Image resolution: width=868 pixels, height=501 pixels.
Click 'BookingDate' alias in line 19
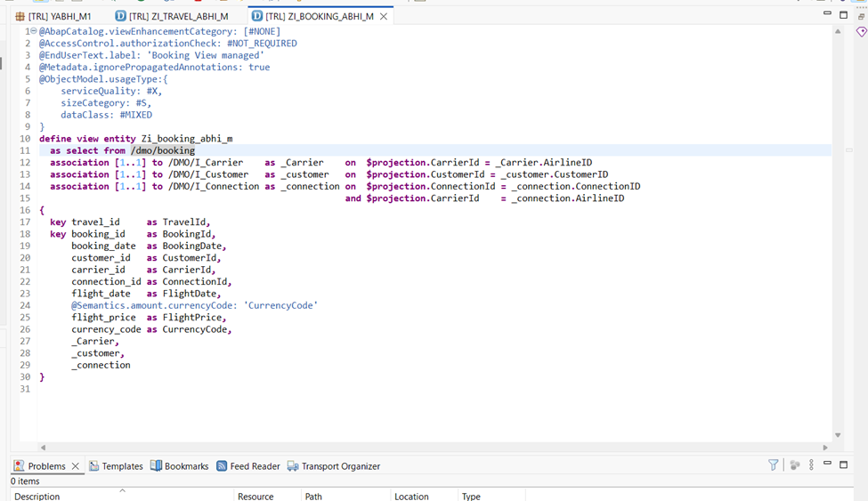(x=192, y=246)
